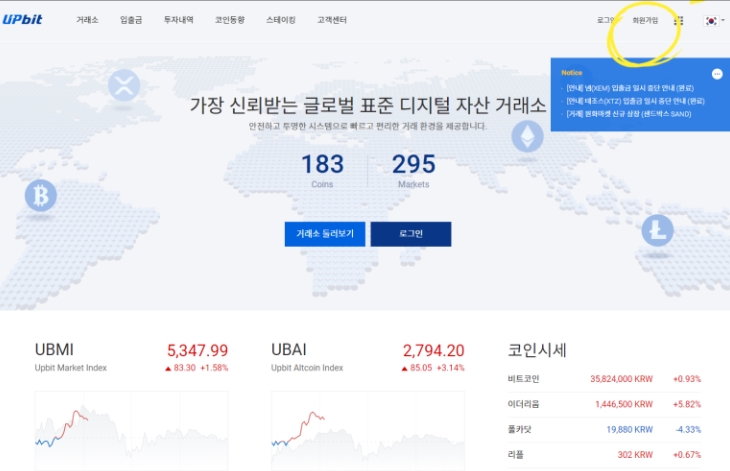Click the 코인시세 heading
The image size is (730, 471).
[537, 350]
